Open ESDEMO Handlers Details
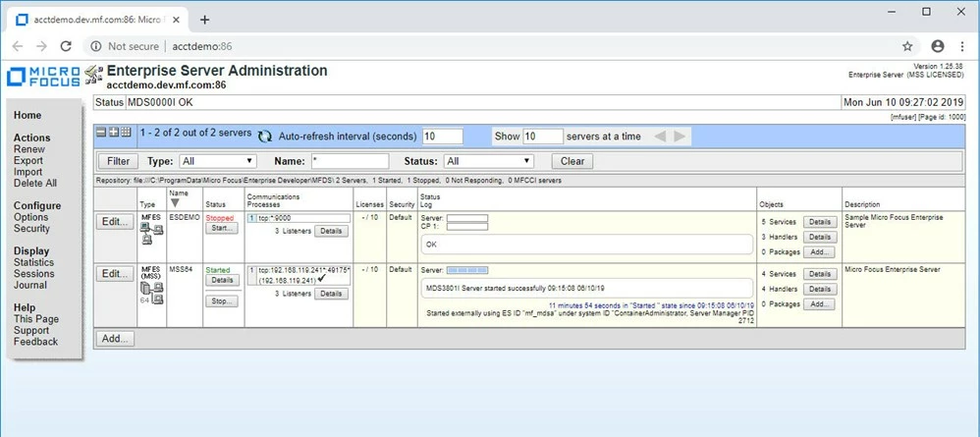 pyautogui.click(x=820, y=237)
